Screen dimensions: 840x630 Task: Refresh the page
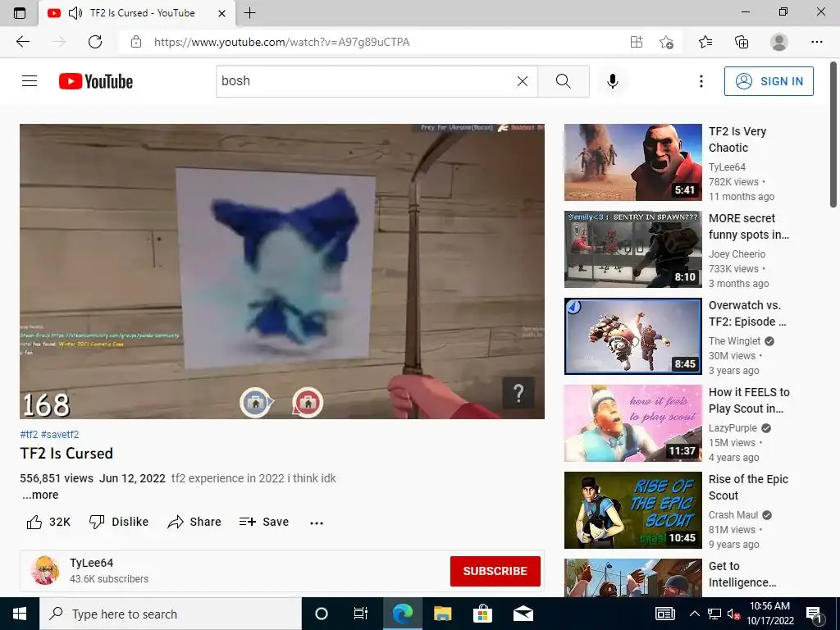tap(95, 42)
